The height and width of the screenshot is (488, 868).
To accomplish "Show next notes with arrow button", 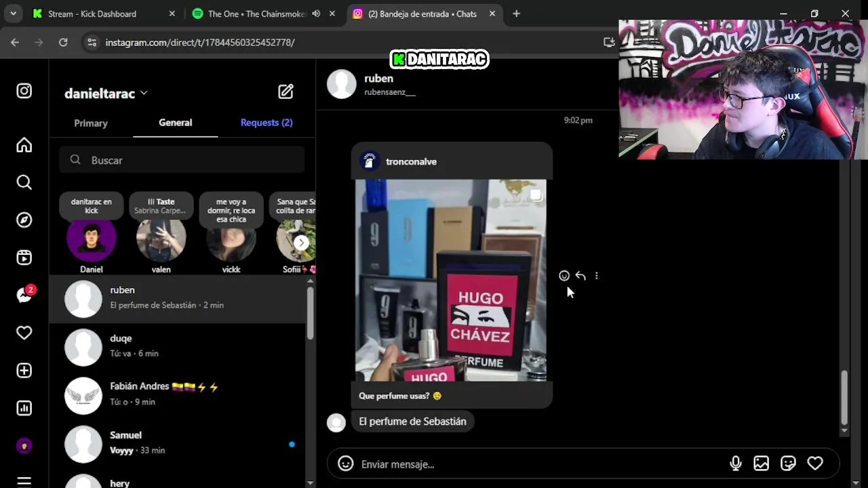I will 301,243.
